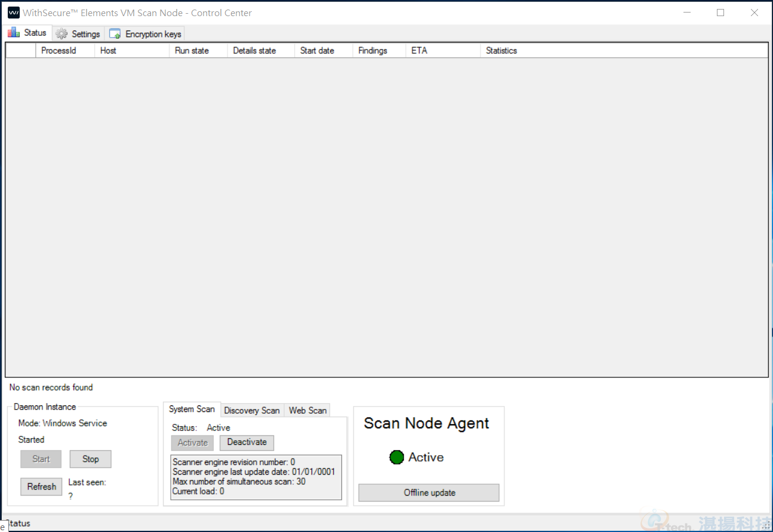Click the 'No scan records found' message

[x=51, y=388]
